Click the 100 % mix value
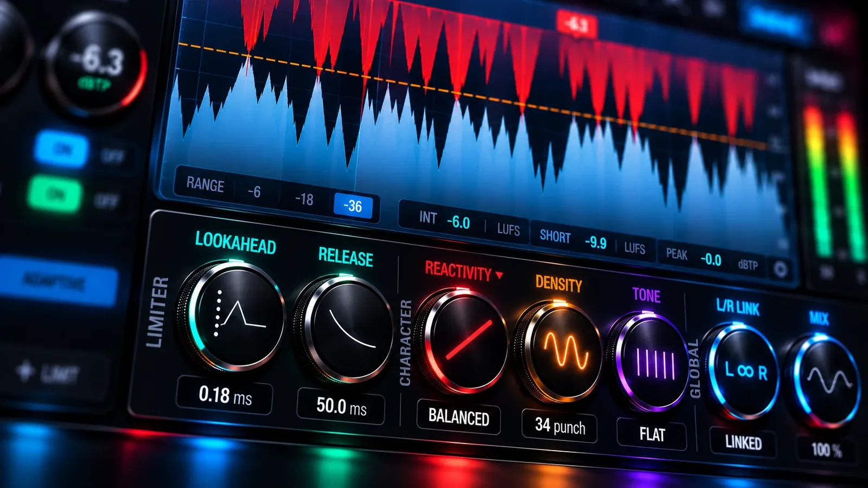868x488 pixels. [x=826, y=450]
